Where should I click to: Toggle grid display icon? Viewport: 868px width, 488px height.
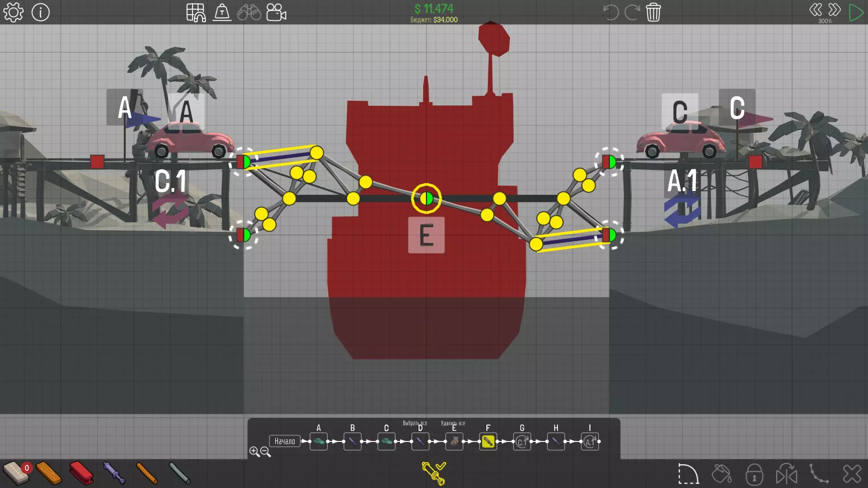coord(196,12)
